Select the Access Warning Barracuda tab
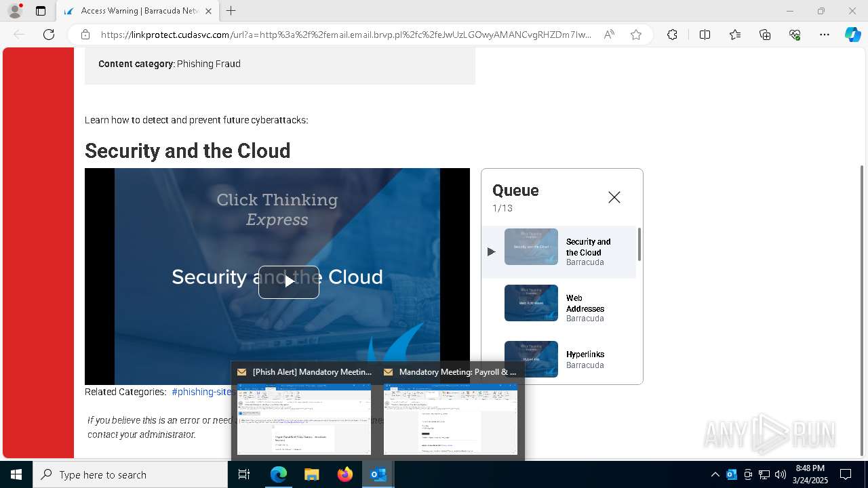The height and width of the screenshot is (488, 868). click(138, 11)
